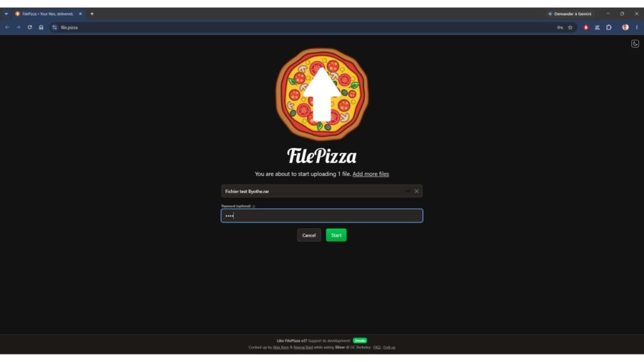Open the password manager key icon

(x=560, y=28)
